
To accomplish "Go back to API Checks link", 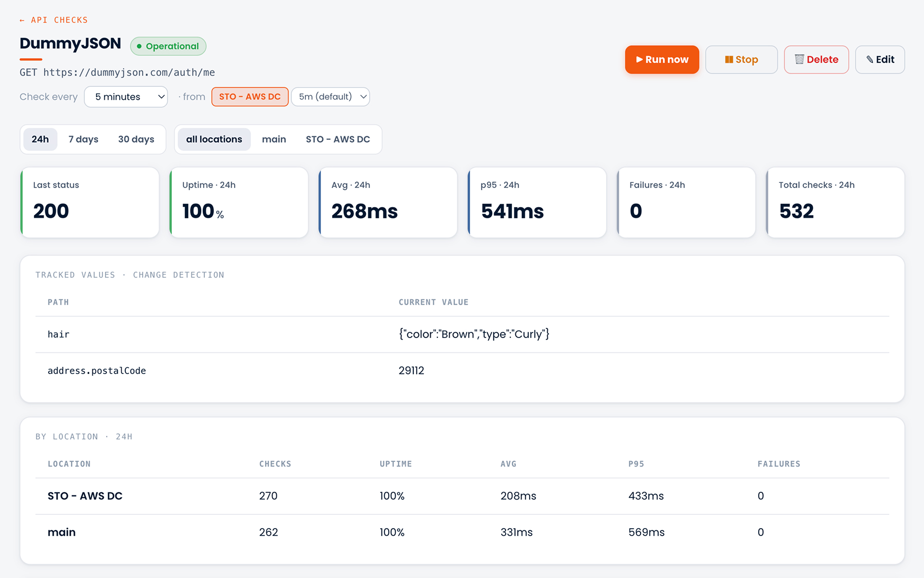I will coord(53,20).
